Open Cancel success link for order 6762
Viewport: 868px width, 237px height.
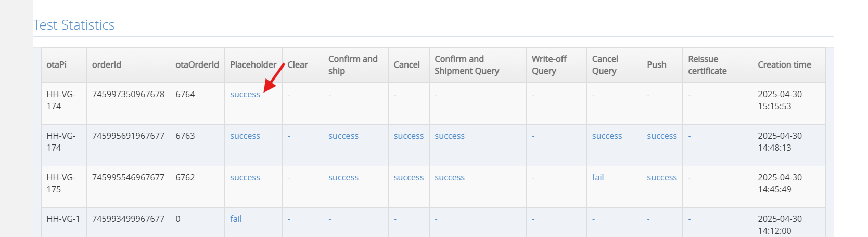pyautogui.click(x=409, y=178)
